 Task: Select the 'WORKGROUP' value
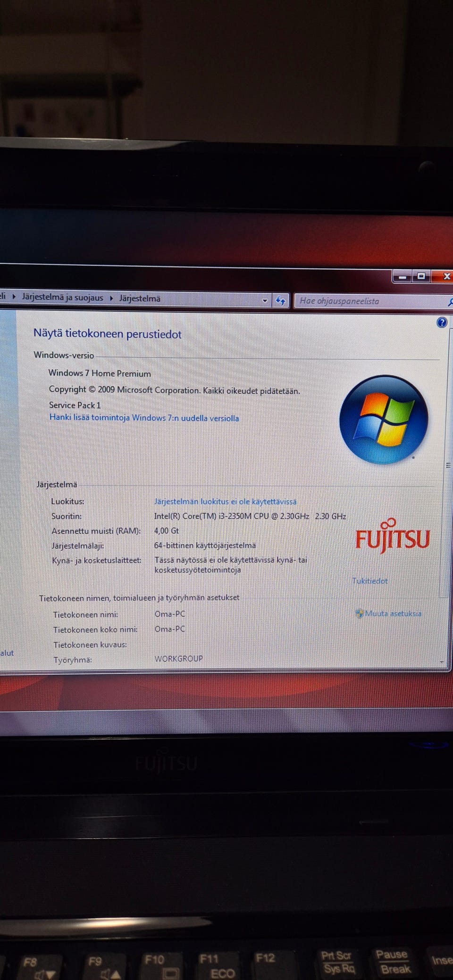pyautogui.click(x=178, y=658)
